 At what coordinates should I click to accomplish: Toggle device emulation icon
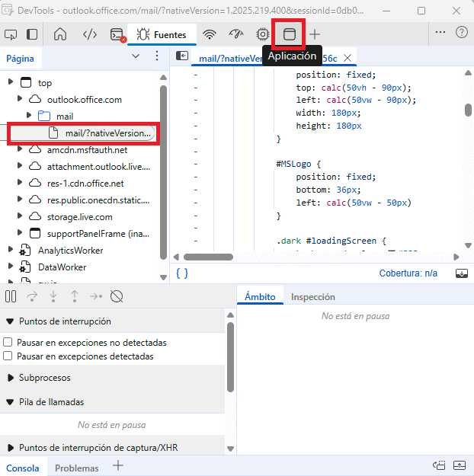coord(32,34)
